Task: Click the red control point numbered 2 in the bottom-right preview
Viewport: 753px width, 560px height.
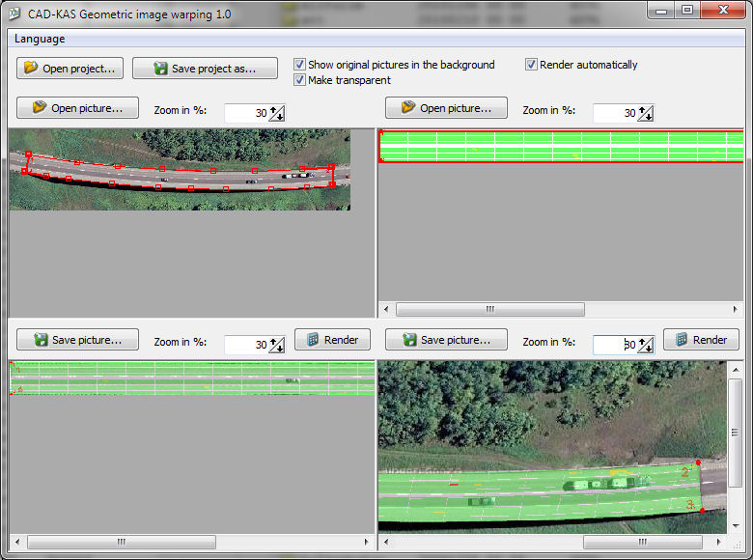Action: coord(698,463)
